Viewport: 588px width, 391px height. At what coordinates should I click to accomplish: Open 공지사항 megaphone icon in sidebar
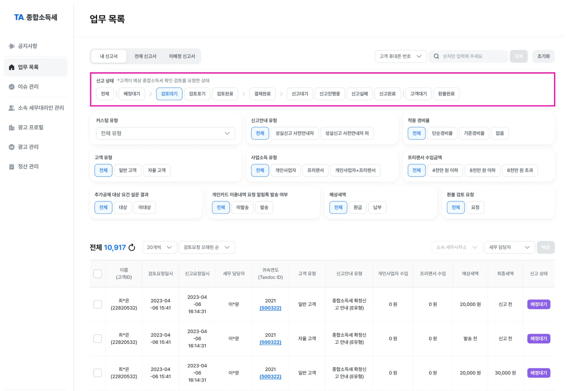pyautogui.click(x=12, y=46)
